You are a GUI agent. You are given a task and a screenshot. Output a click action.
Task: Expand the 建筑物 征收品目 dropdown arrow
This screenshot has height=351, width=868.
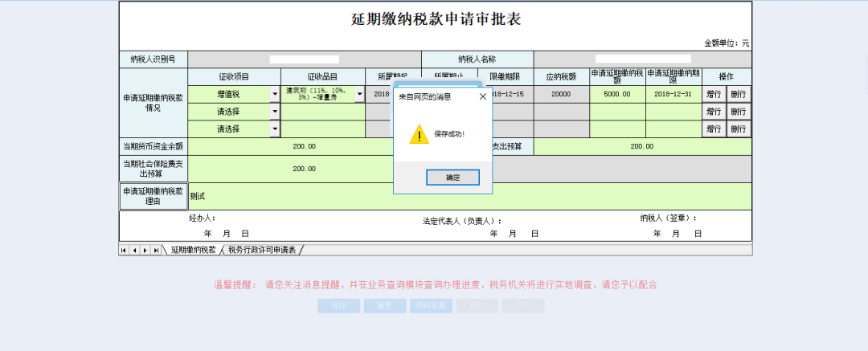(x=360, y=94)
